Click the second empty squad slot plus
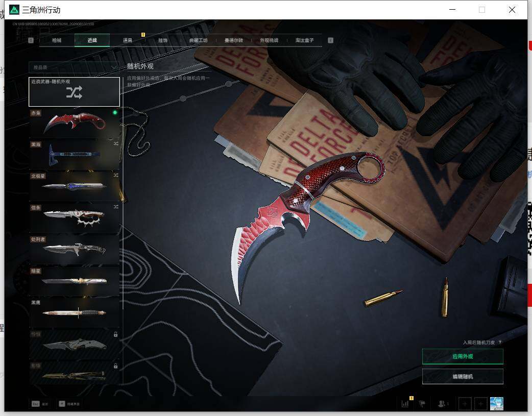 click(x=481, y=404)
